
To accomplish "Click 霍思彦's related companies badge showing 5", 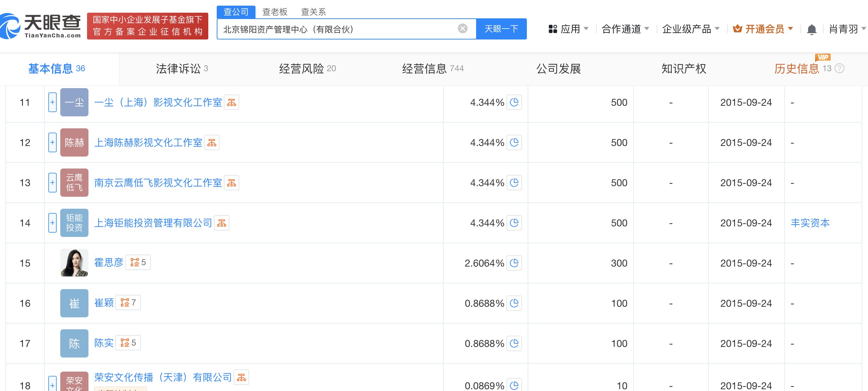I will 138,262.
